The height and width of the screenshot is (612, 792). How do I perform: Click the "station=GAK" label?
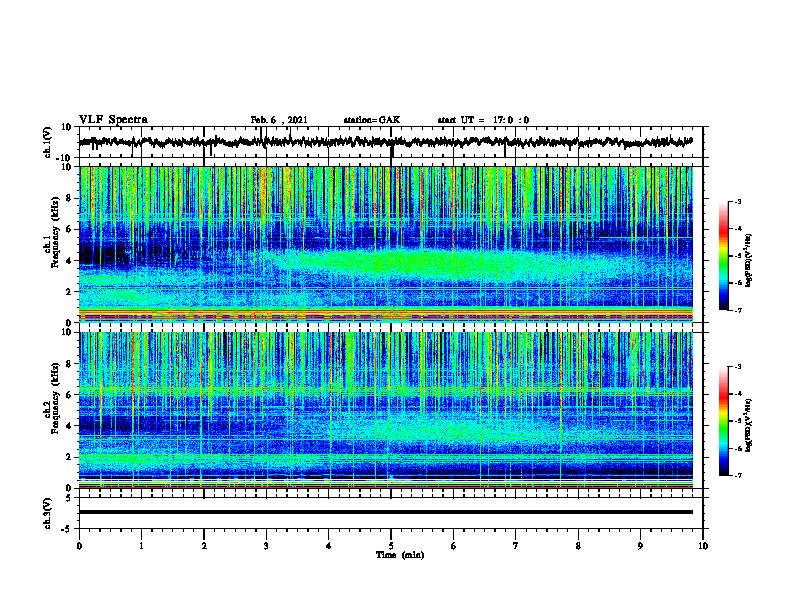coord(372,120)
